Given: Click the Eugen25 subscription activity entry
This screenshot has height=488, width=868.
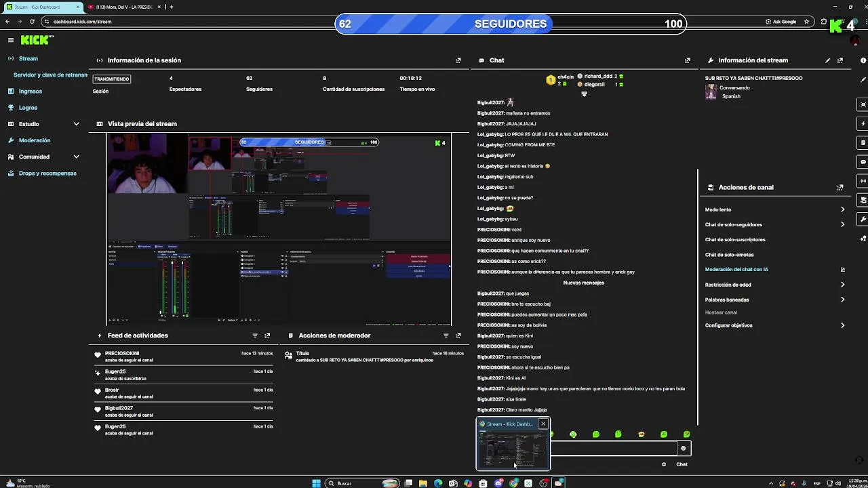Looking at the screenshot, I should [183, 375].
